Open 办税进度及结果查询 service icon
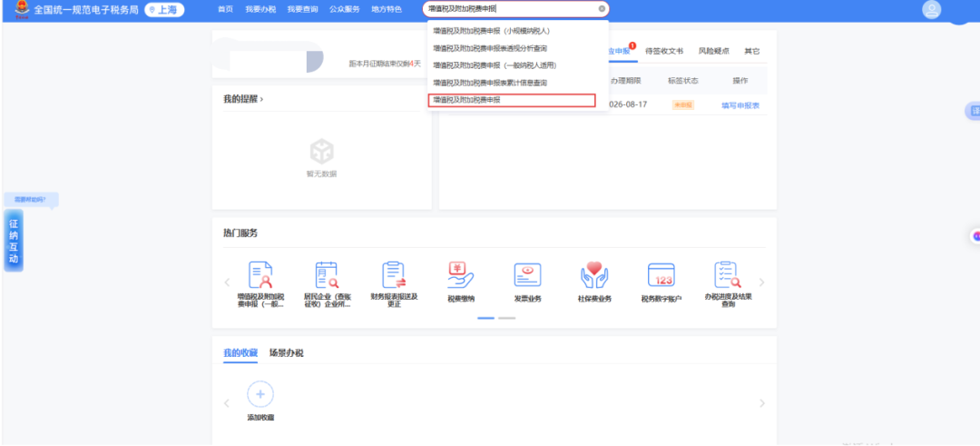The width and height of the screenshot is (980, 446). click(x=728, y=275)
